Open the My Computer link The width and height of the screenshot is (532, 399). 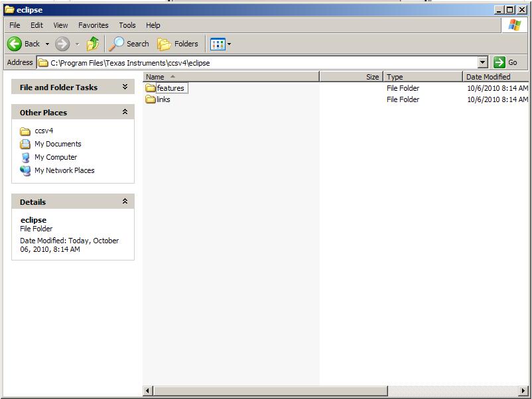(56, 157)
